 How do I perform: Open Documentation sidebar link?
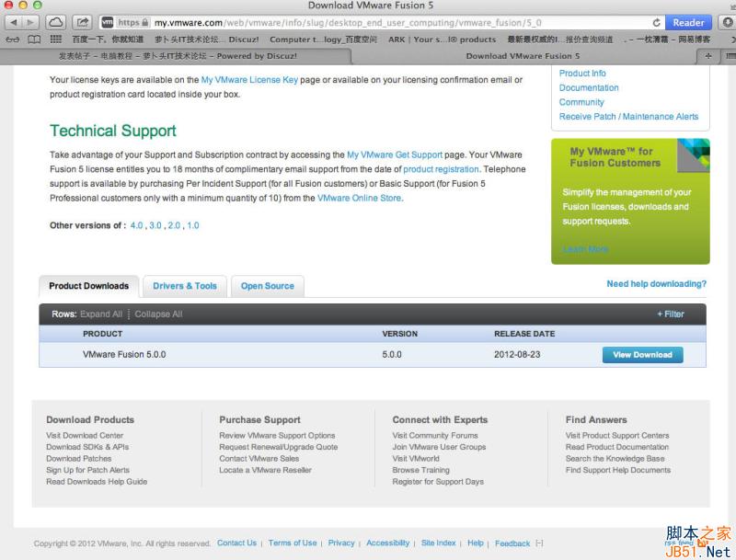[589, 87]
